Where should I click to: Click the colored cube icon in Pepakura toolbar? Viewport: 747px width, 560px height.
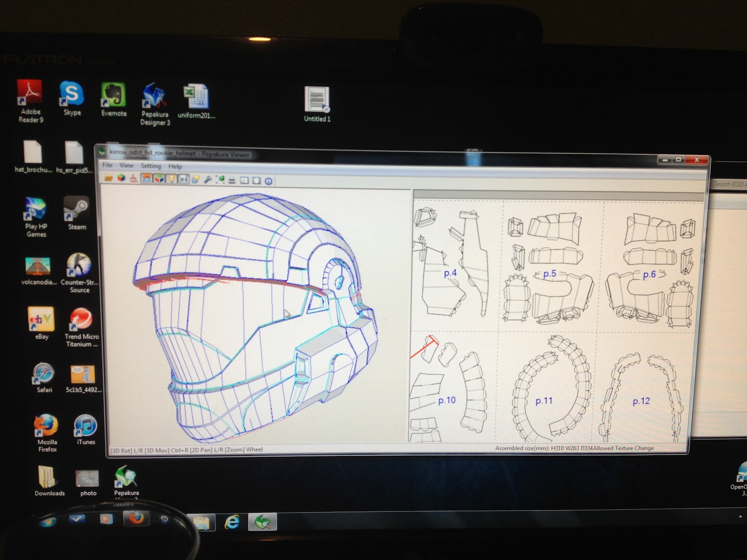pyautogui.click(x=121, y=178)
